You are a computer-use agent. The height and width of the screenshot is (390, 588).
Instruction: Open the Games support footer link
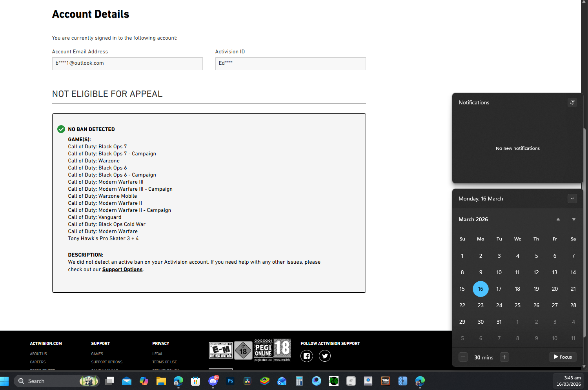(x=97, y=354)
